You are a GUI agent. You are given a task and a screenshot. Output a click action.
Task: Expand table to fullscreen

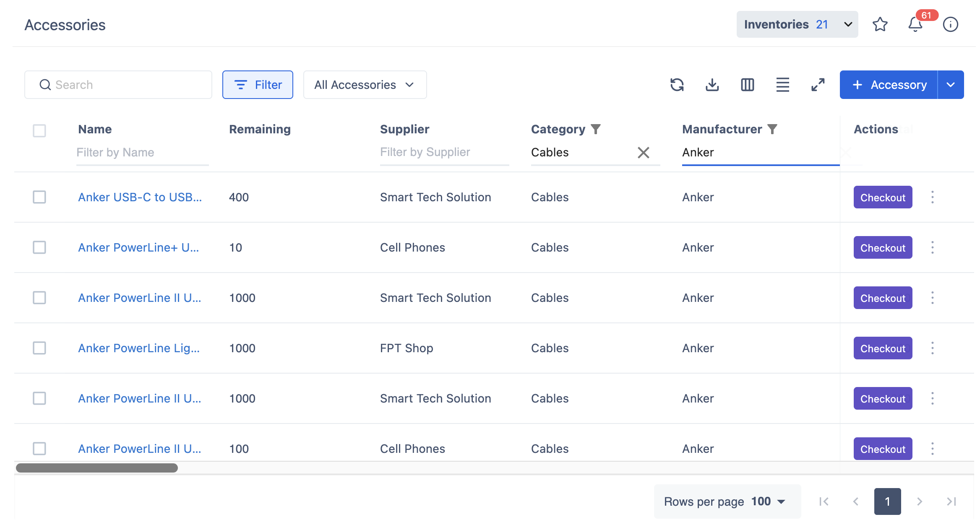click(x=818, y=85)
